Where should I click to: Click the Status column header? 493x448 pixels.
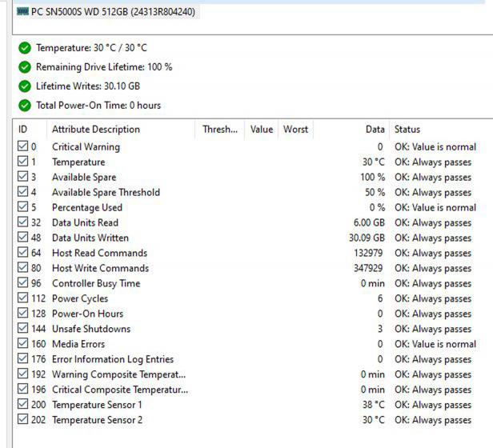pyautogui.click(x=441, y=130)
